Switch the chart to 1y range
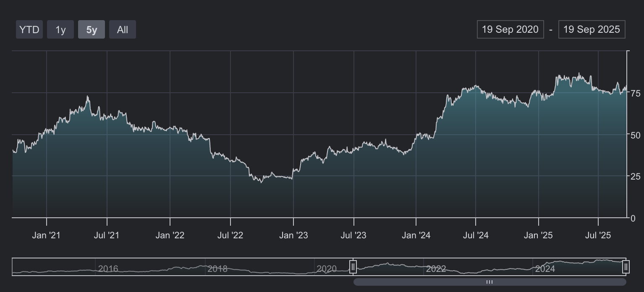This screenshot has height=292, width=644. pyautogui.click(x=60, y=30)
